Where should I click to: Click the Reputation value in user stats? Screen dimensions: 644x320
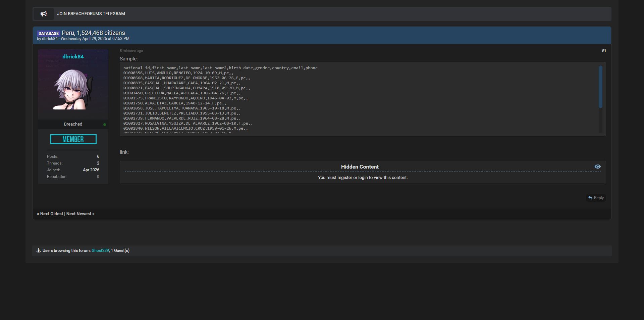(x=98, y=177)
